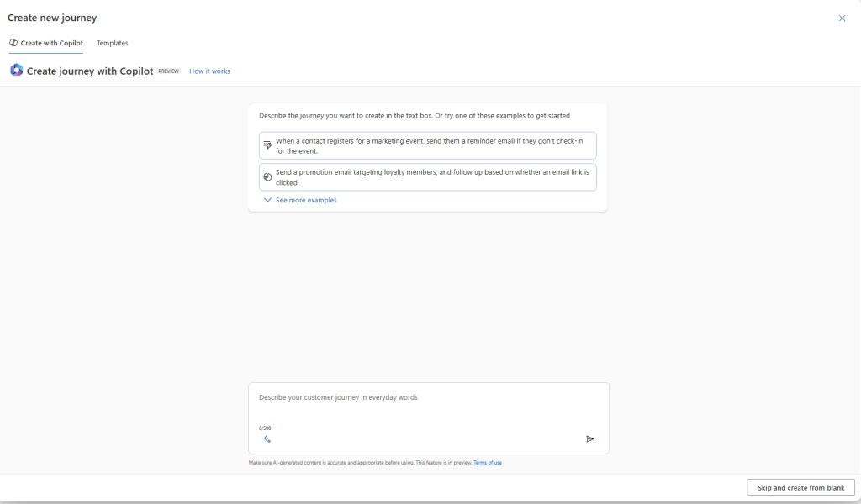Click the Copilot icon in the first tab
Screen dimensions: 861x504
[x=13, y=43]
